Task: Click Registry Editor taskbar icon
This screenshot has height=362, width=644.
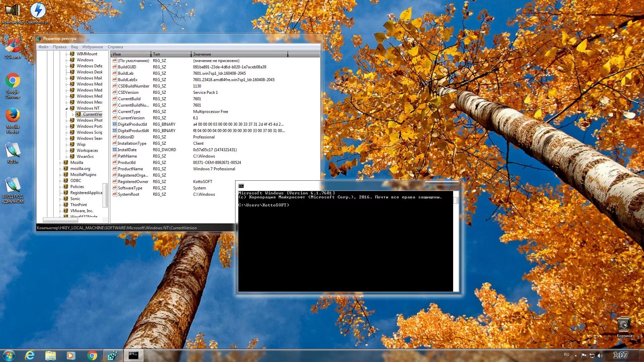Action: (113, 355)
